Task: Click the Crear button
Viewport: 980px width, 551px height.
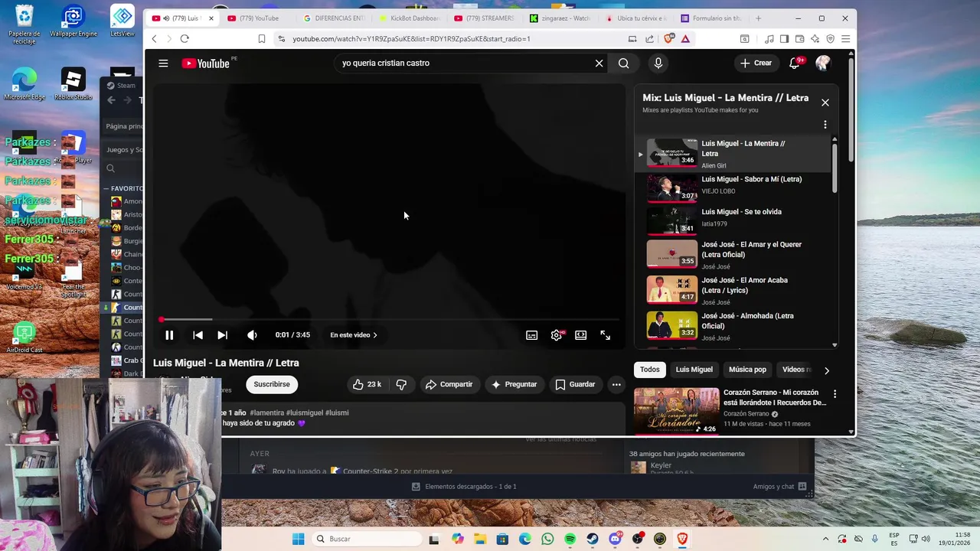Action: pyautogui.click(x=756, y=64)
